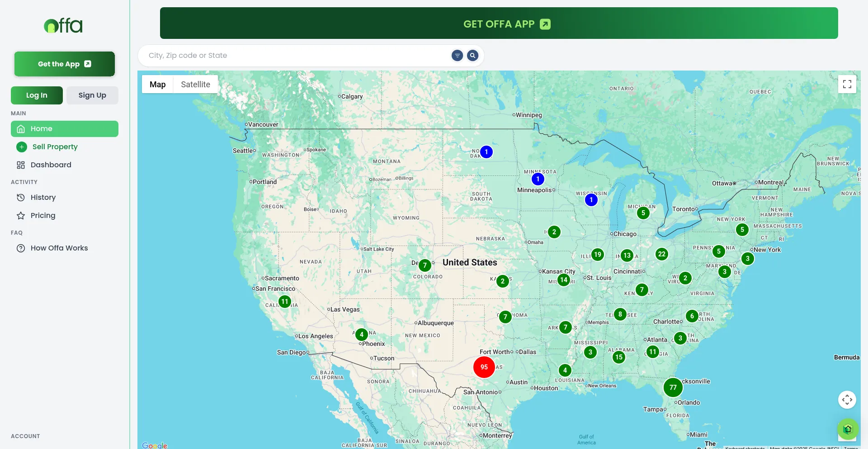Click the green home chat icon

pos(848,429)
